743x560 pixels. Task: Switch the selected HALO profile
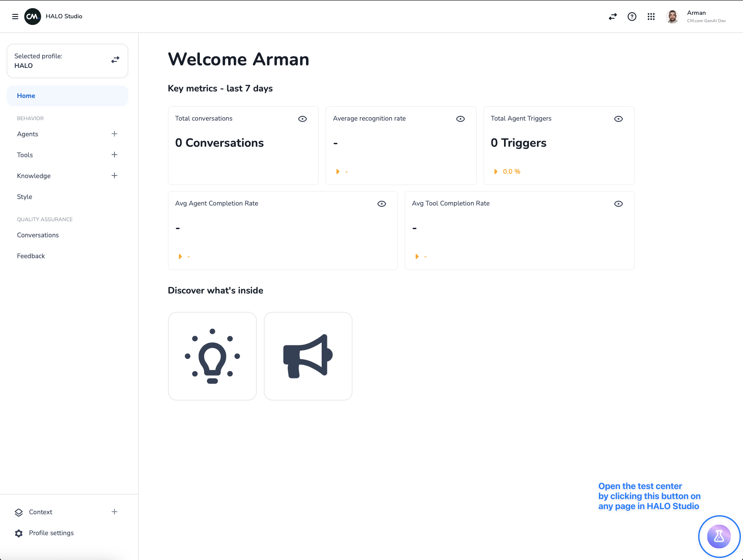click(115, 60)
